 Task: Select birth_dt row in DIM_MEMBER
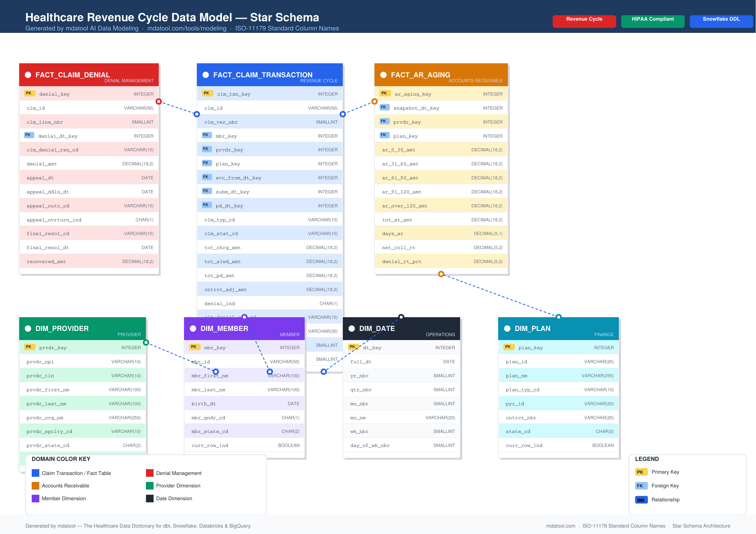244,404
